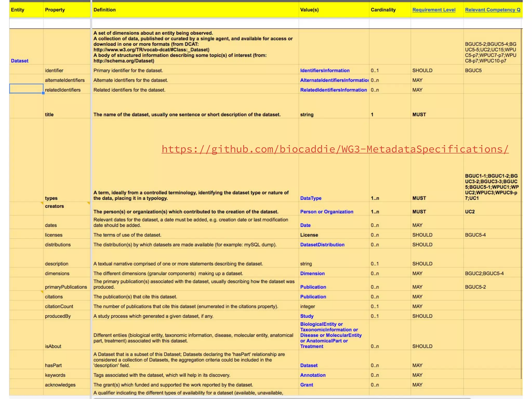
Task: Select the 'producedBy' property cell
Action: point(67,315)
